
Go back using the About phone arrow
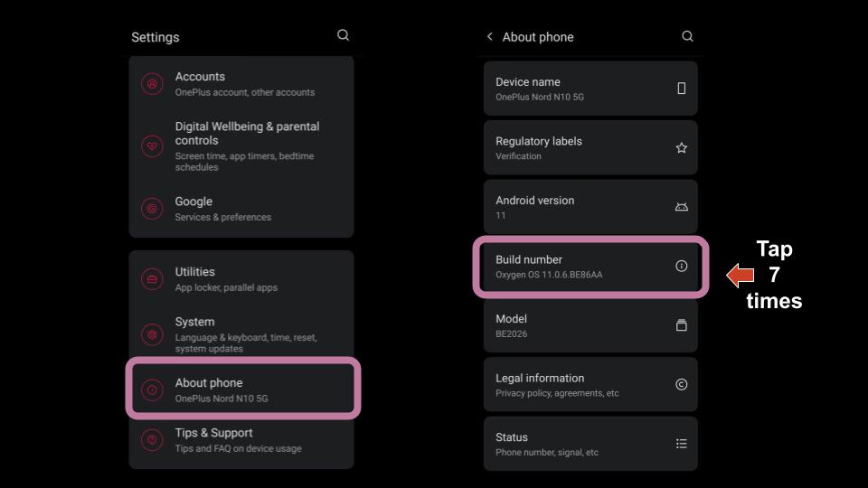point(489,36)
